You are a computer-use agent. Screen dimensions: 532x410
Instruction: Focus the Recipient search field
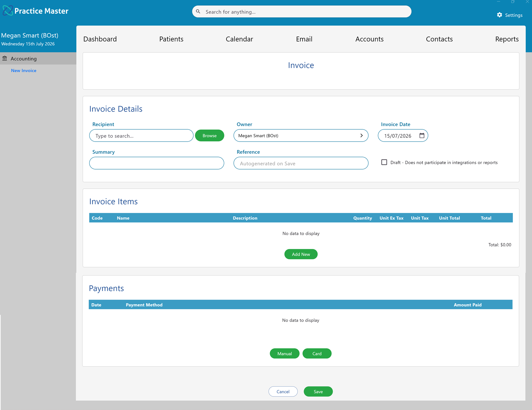coord(141,136)
